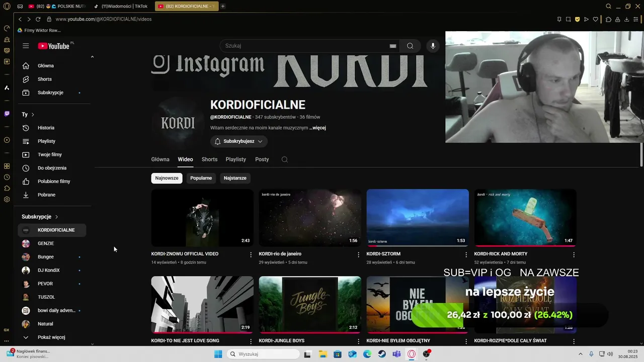Click the YouTube logo
The width and height of the screenshot is (644, 362).
(55, 46)
